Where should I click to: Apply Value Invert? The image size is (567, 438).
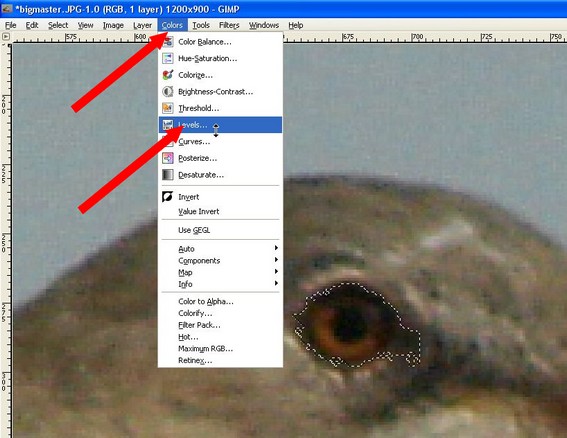point(220,211)
